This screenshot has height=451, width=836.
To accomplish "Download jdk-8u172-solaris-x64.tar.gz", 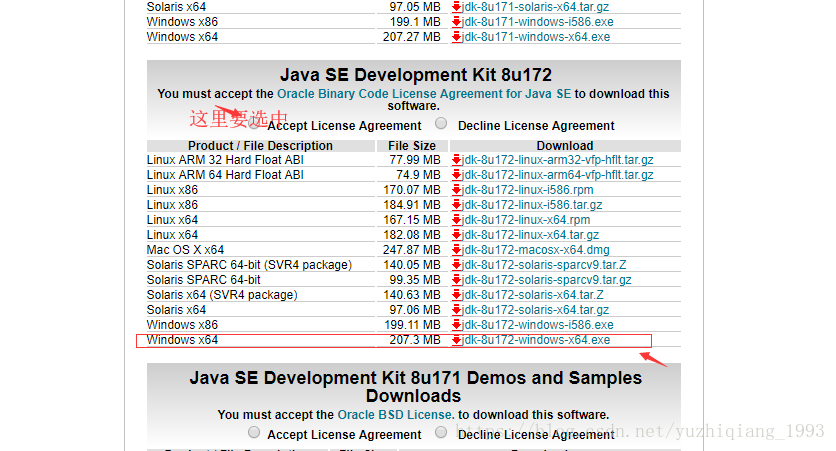I will [x=536, y=310].
